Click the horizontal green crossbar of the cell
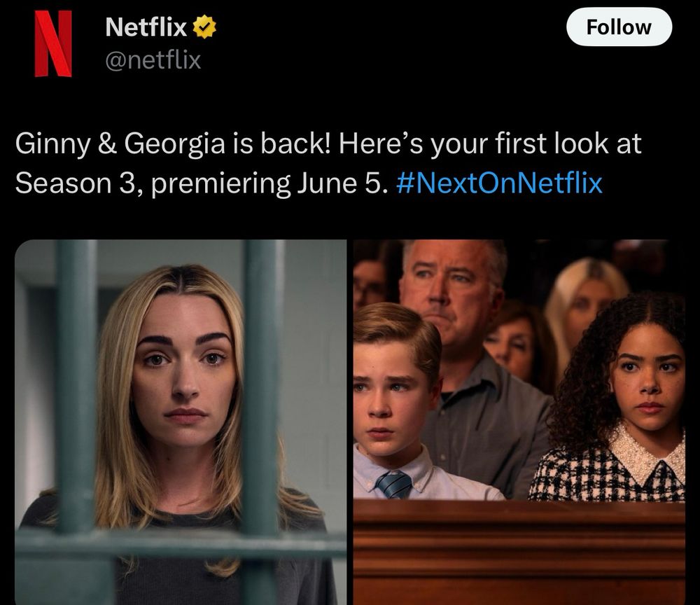The width and height of the screenshot is (700, 605). [181, 543]
